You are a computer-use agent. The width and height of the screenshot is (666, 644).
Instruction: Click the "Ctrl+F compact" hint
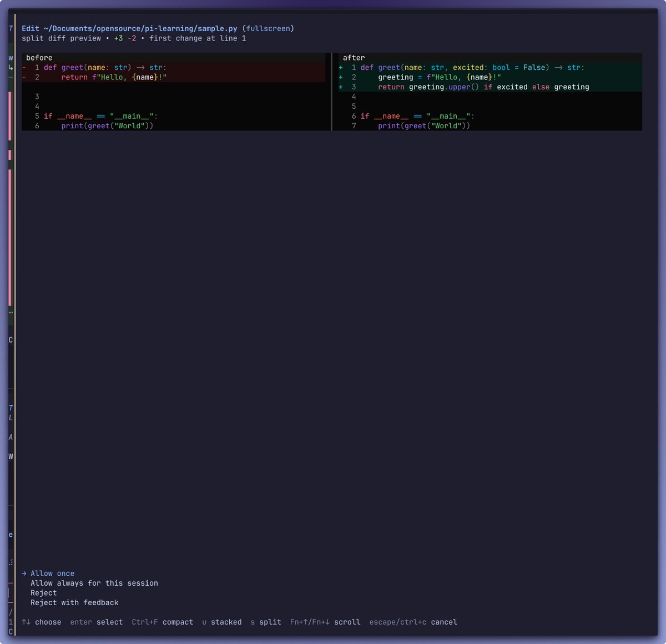163,622
